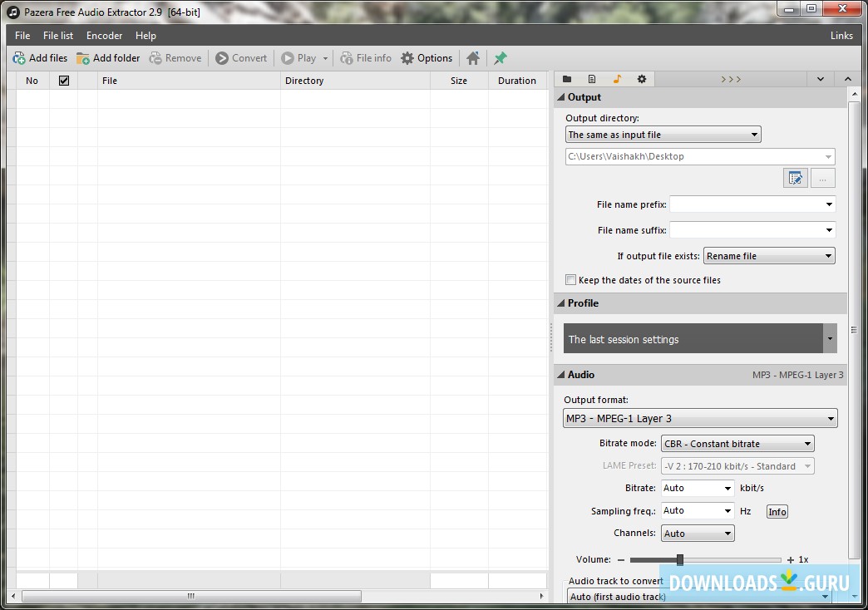
Task: Sort by File column header
Action: coord(189,81)
